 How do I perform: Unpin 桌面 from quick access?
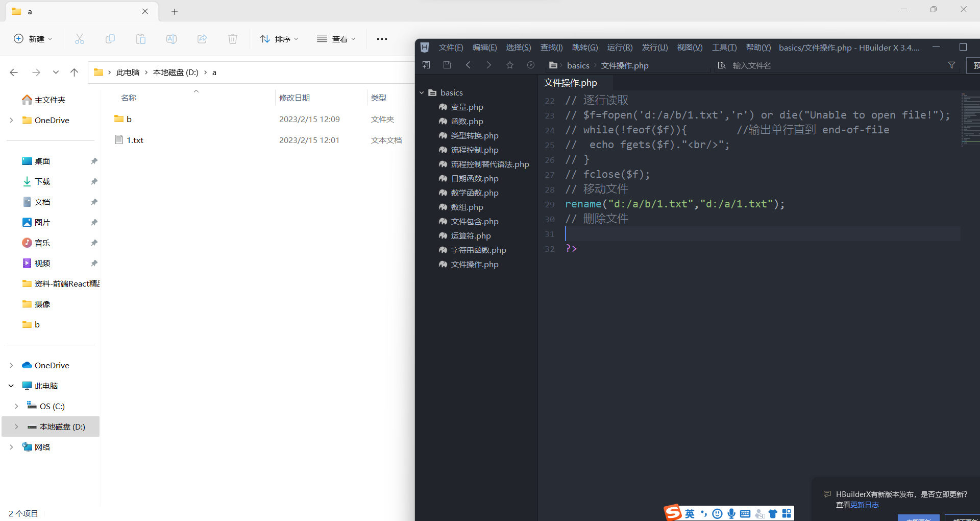(94, 161)
